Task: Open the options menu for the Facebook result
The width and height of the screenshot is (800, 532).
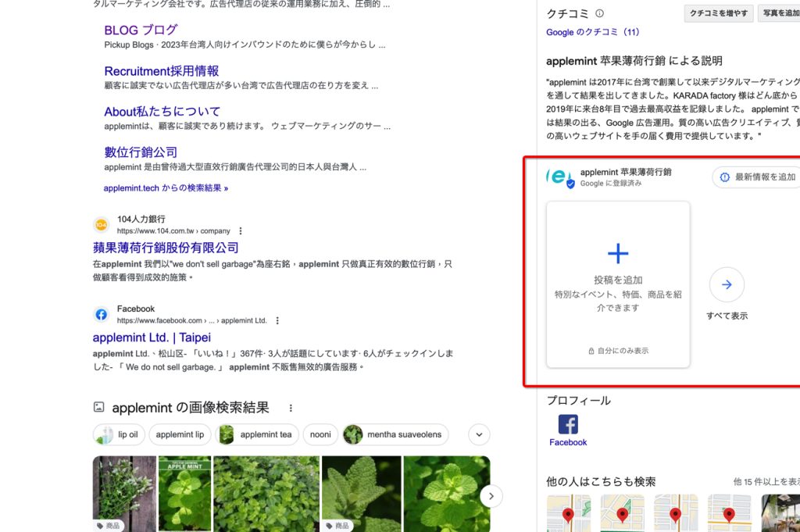Action: [x=277, y=321]
